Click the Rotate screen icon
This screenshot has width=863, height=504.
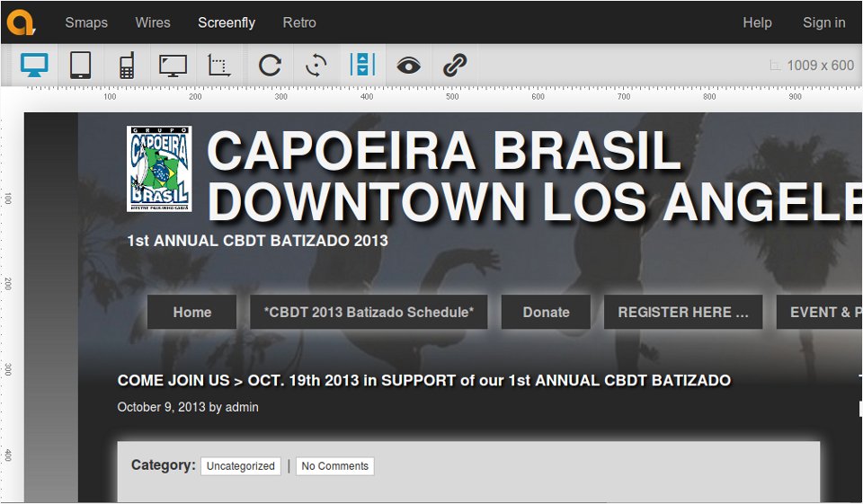316,65
